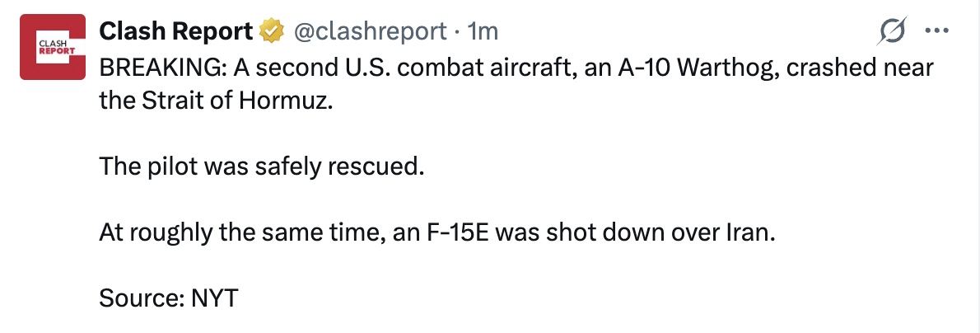Open the post via 1m timestamp

pos(483,30)
